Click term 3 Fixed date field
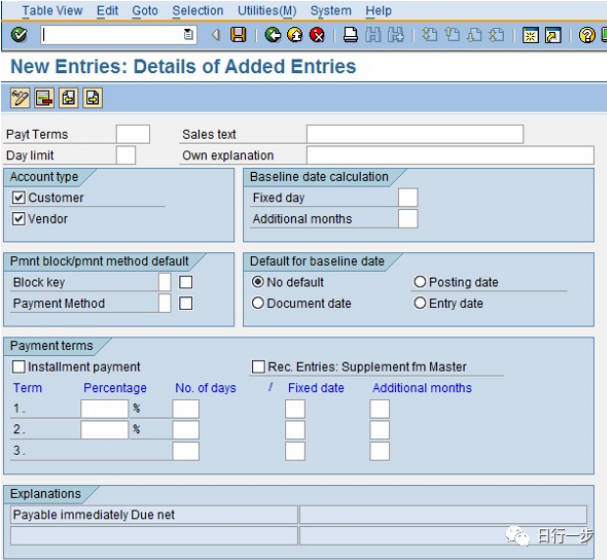Screen dimensions: 607x560 pos(295,451)
